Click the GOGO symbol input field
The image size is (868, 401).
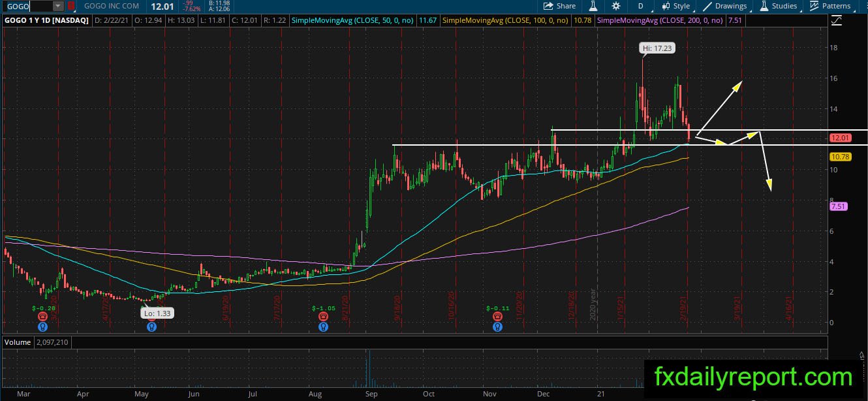(27, 6)
